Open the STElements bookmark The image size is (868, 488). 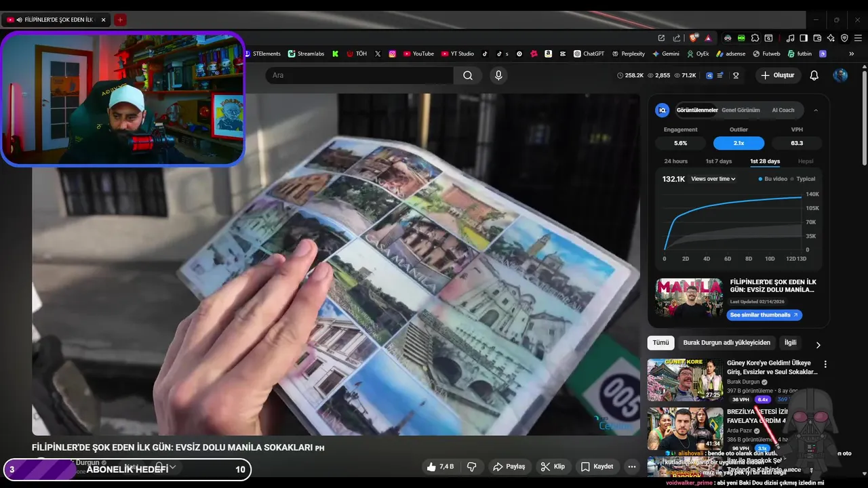[x=264, y=54]
